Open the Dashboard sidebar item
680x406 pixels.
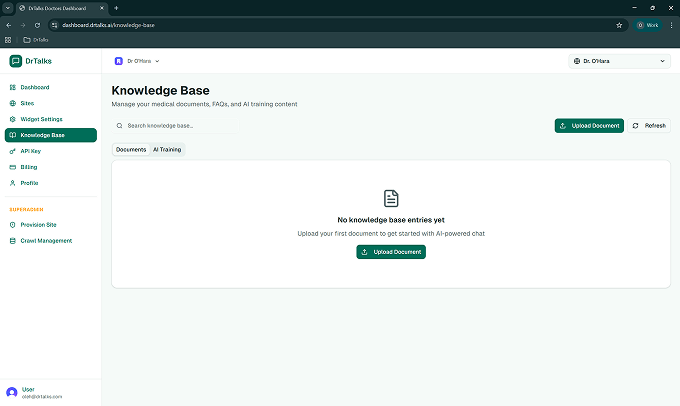pos(51,87)
